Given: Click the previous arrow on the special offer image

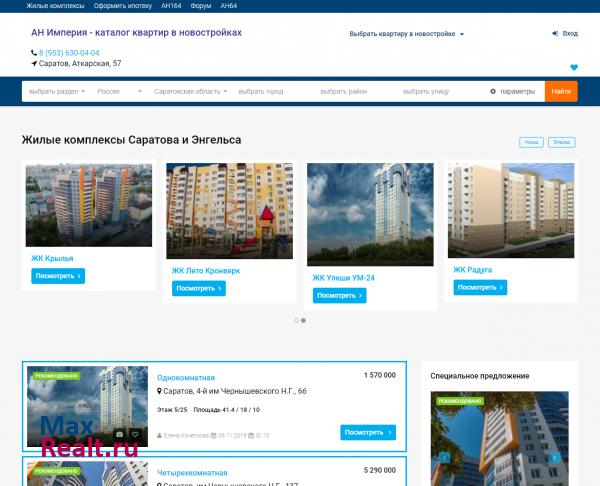Looking at the screenshot, I should [444, 458].
